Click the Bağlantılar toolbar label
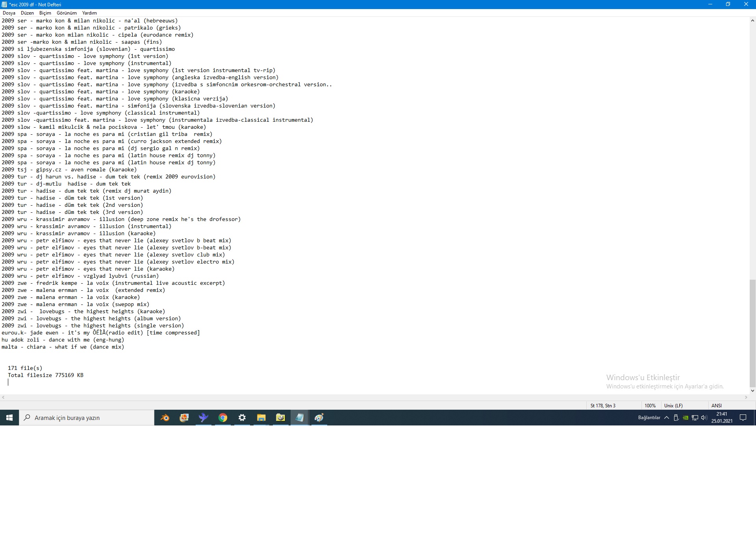 point(649,418)
